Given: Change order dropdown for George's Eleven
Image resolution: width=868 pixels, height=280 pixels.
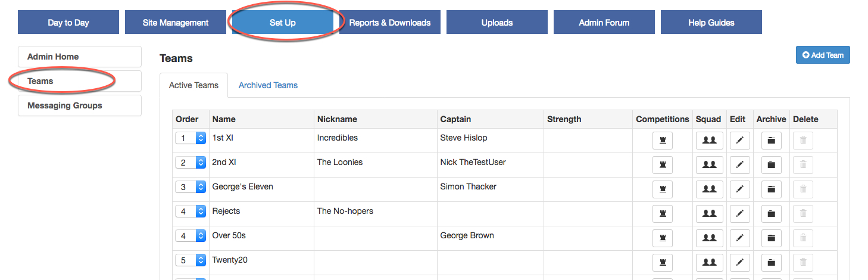Looking at the screenshot, I should pos(191,187).
